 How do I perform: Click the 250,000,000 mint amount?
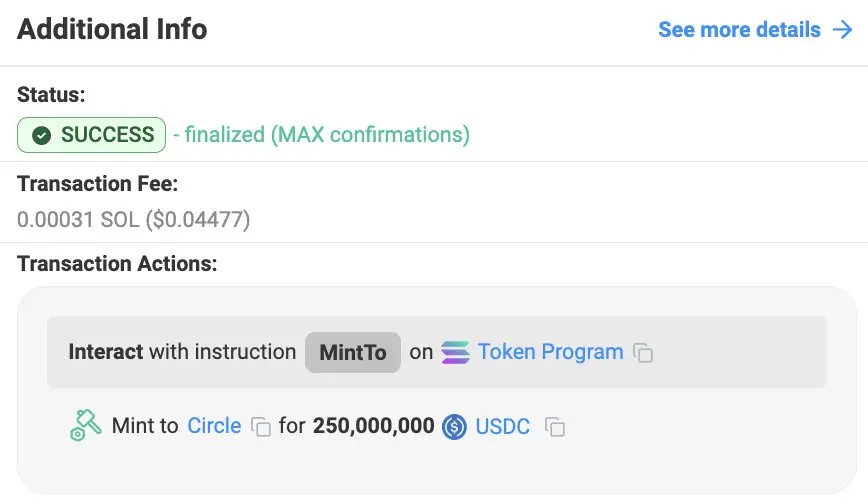pyautogui.click(x=373, y=426)
